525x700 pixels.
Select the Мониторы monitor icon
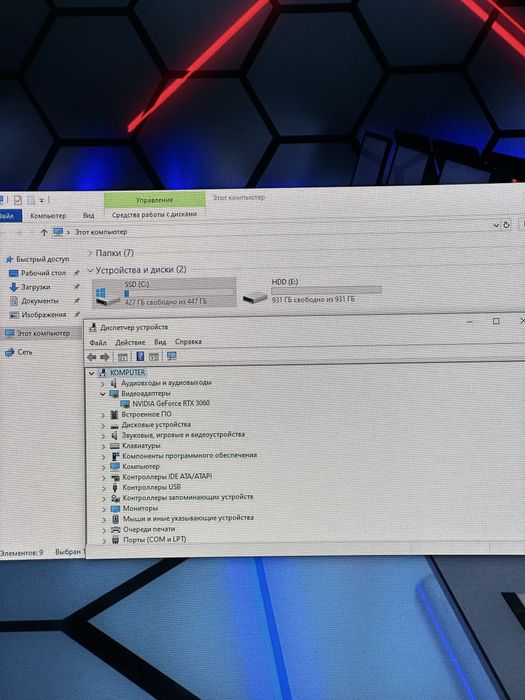[116, 508]
